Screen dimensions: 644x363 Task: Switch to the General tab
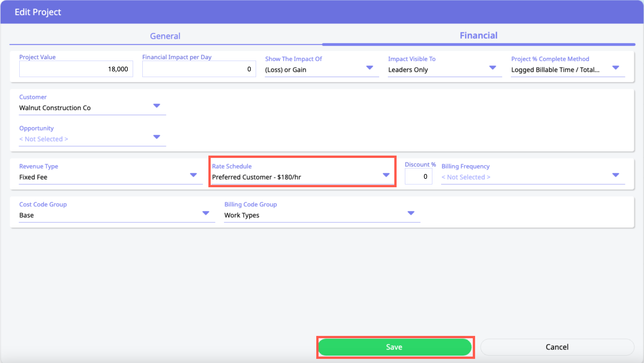tap(165, 36)
